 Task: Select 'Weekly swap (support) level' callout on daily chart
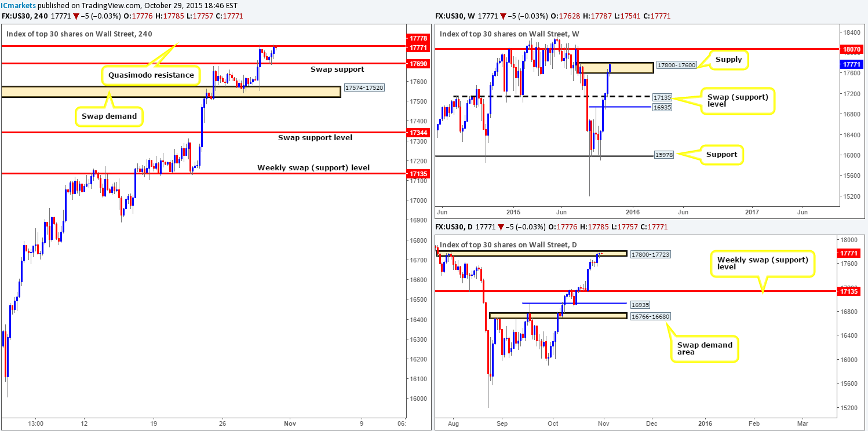(763, 264)
